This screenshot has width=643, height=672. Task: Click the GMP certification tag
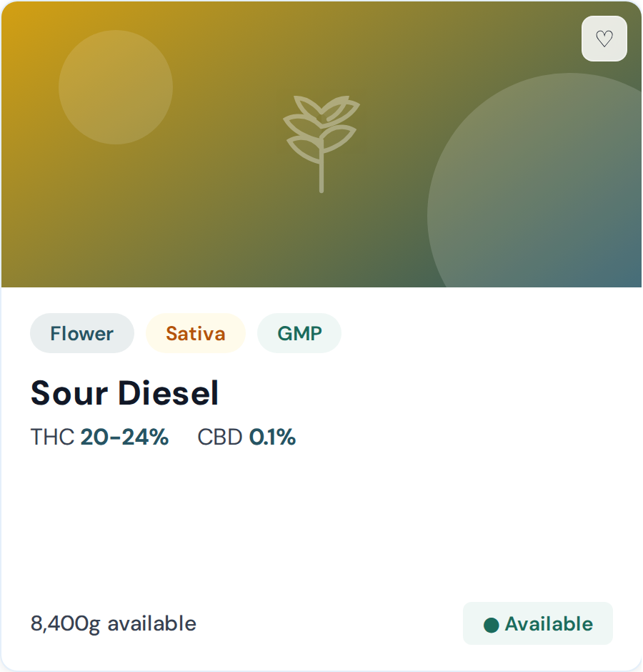299,332
